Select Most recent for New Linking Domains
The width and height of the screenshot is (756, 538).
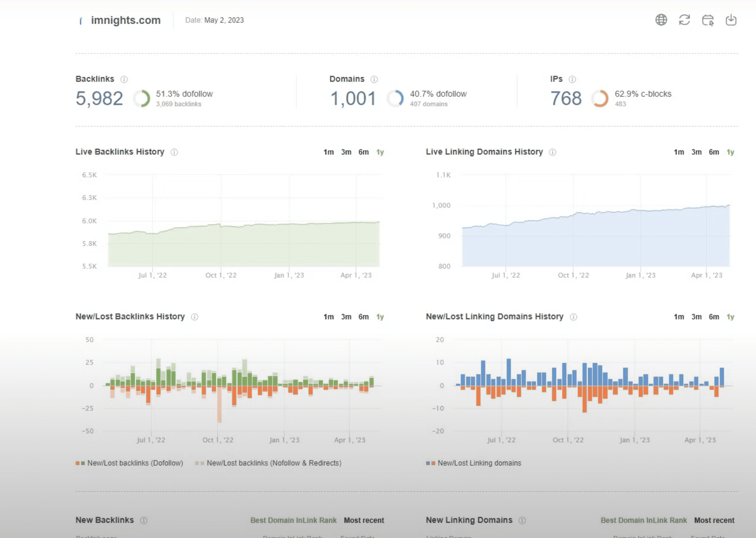click(714, 520)
